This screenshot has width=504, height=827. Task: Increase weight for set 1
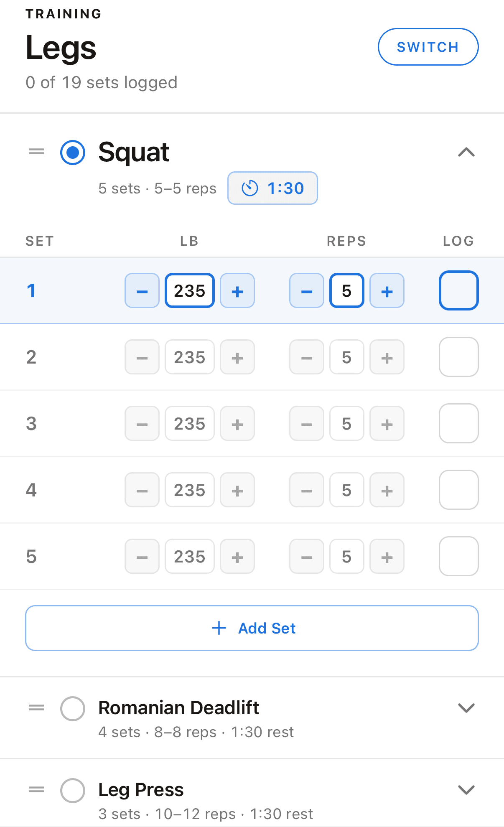tap(237, 290)
